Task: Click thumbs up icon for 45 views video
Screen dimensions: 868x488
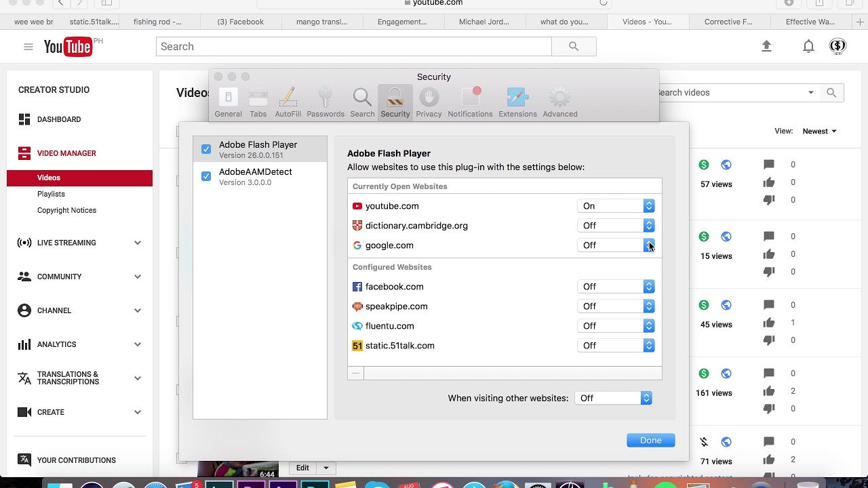Action: click(769, 323)
